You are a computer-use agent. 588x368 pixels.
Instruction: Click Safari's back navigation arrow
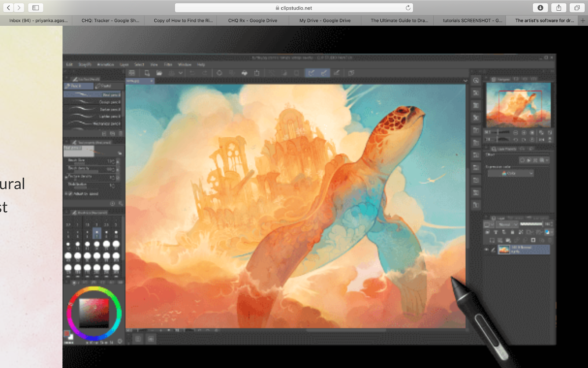(x=8, y=7)
